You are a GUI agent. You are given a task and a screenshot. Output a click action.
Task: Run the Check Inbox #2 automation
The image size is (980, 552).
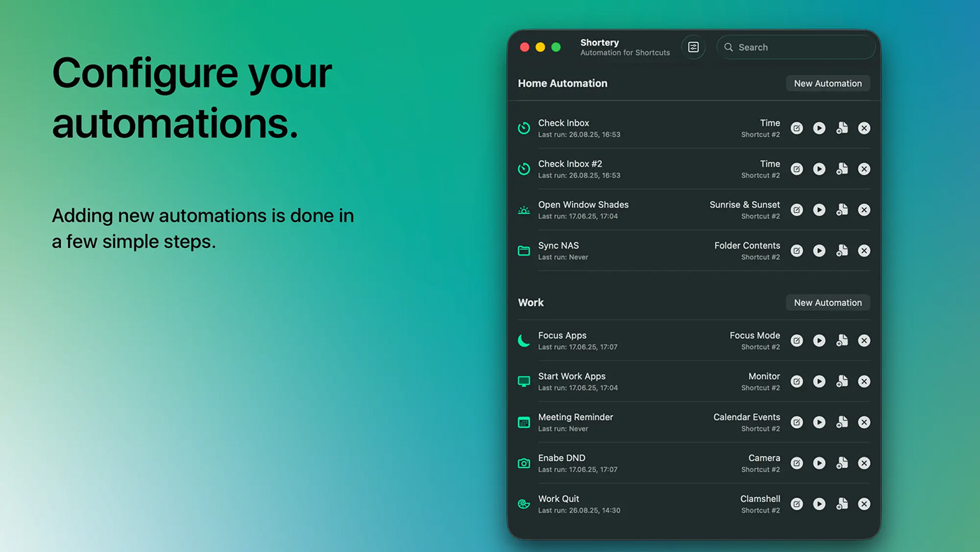819,169
